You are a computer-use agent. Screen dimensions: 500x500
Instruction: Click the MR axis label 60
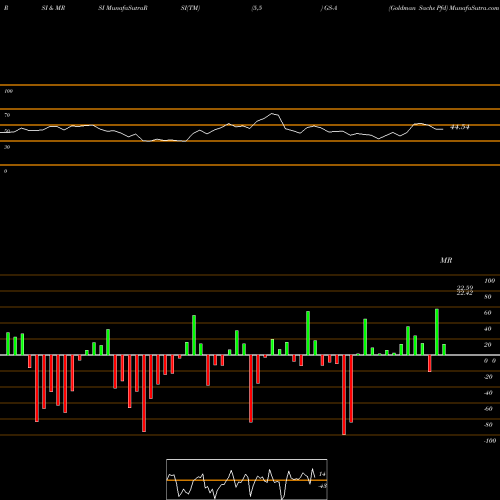point(487,313)
